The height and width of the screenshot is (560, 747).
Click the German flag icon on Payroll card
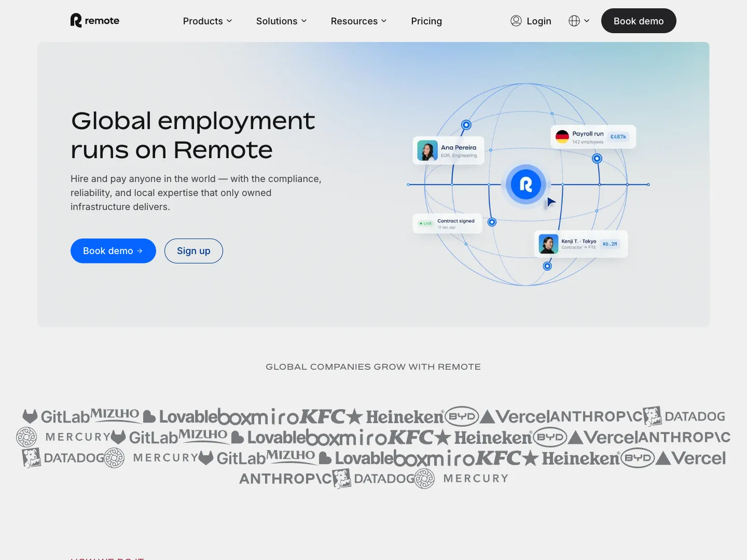[562, 137]
